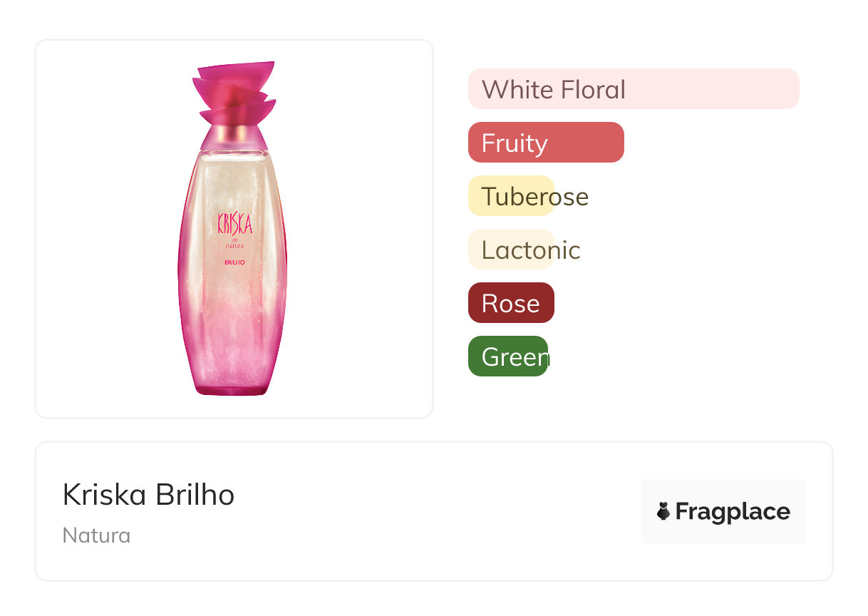Pick the cream Lactonic accord bar

[x=511, y=250]
